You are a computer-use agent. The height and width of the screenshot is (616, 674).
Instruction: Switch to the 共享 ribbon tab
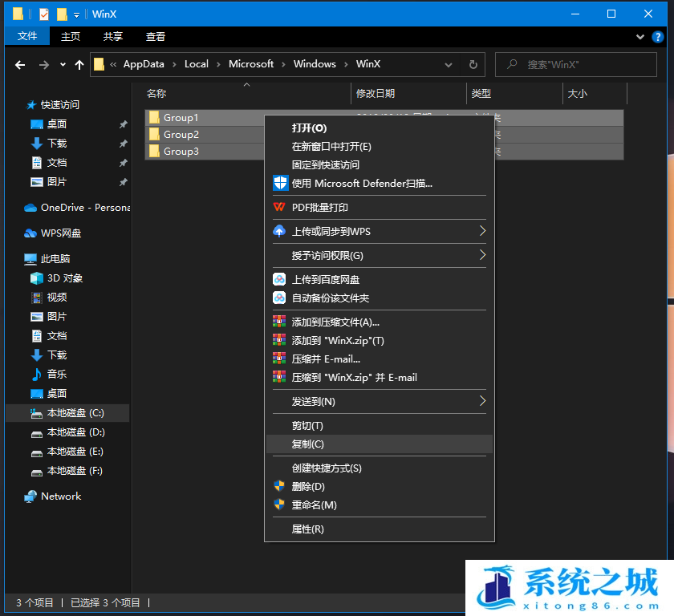(112, 37)
